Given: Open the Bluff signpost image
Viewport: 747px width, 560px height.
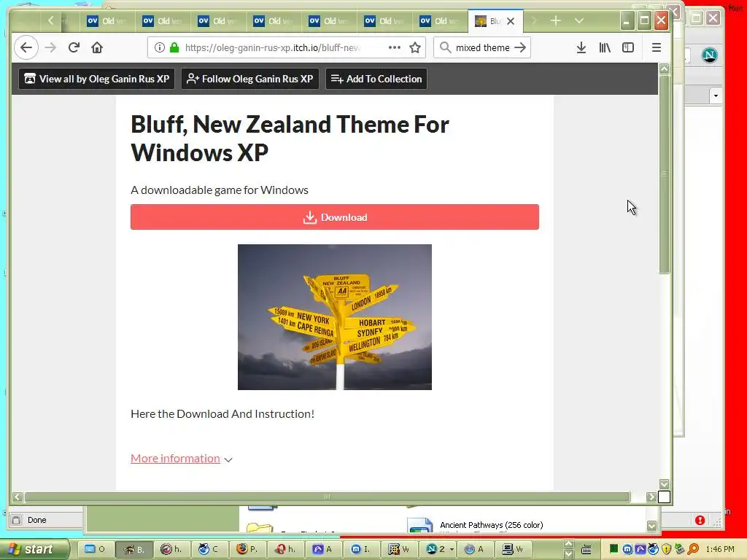Looking at the screenshot, I should [335, 317].
